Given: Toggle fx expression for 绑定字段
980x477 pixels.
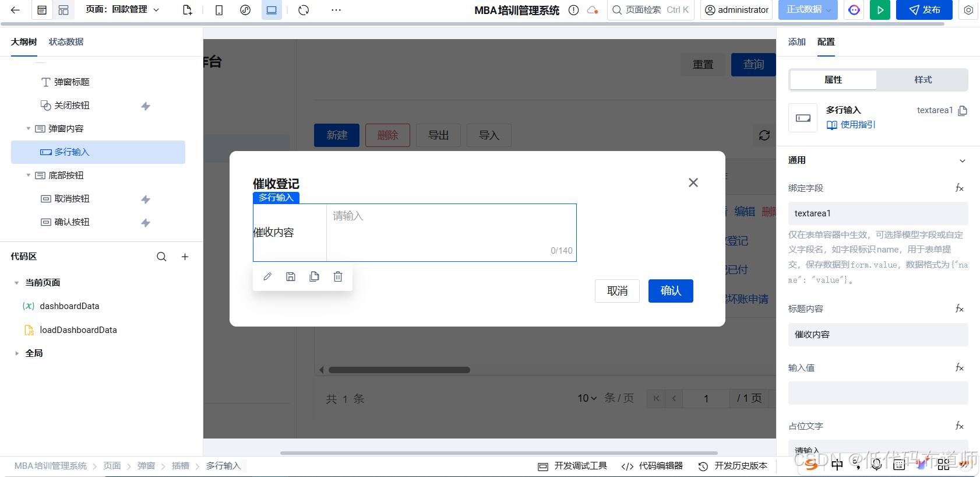Looking at the screenshot, I should coord(960,188).
